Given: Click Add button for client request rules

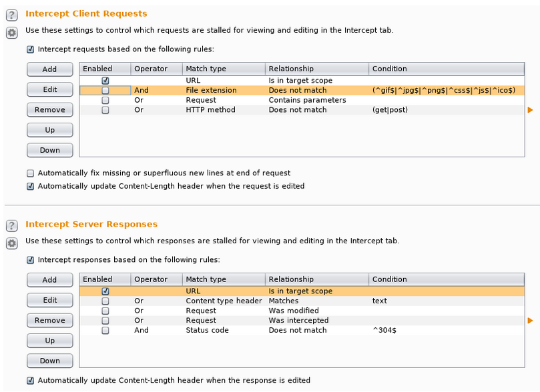Looking at the screenshot, I should tap(49, 69).
